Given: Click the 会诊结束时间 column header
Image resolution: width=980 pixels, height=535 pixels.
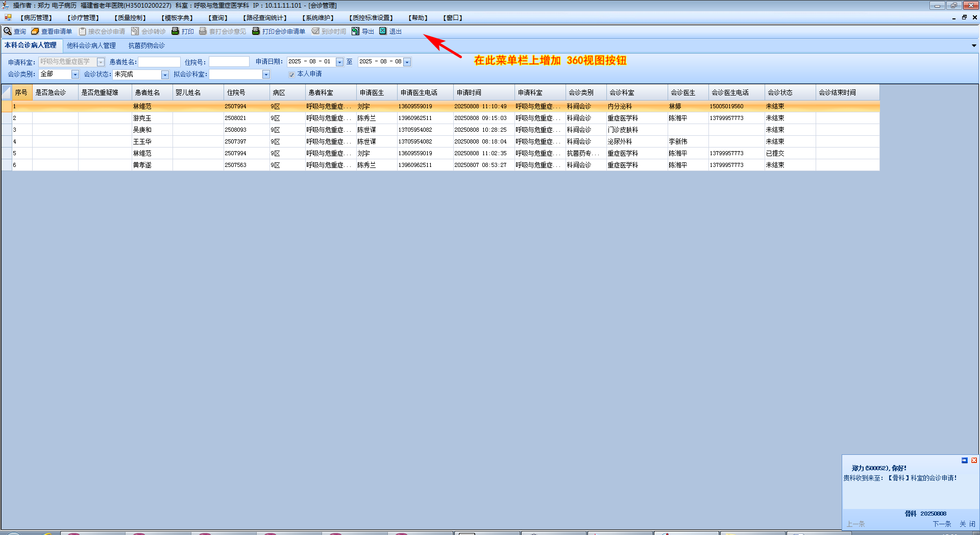Looking at the screenshot, I should [x=847, y=92].
